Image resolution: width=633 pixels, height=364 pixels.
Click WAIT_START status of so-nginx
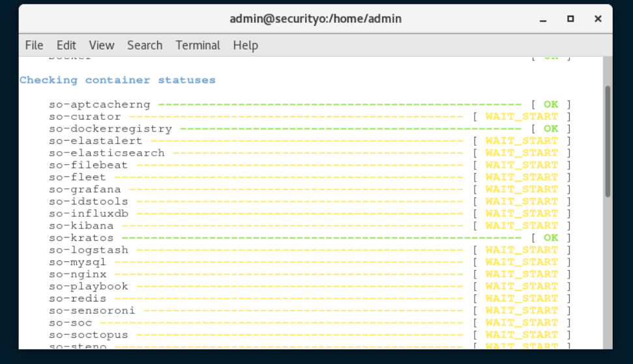[522, 273]
